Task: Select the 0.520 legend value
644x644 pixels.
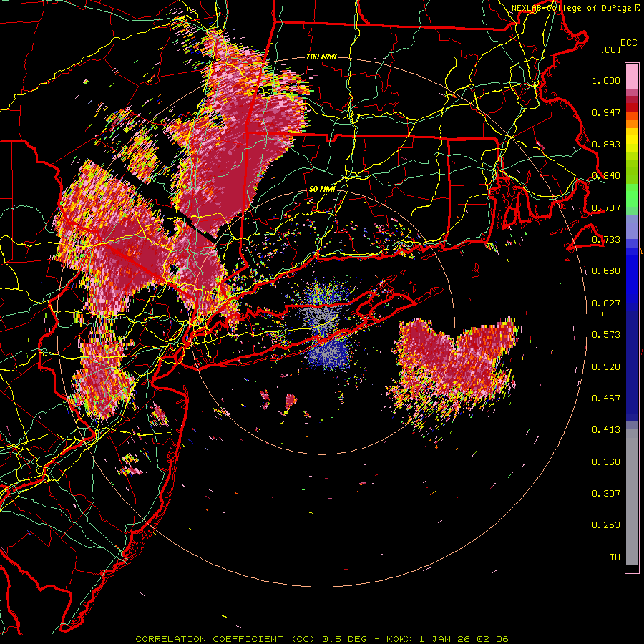Action: tap(606, 366)
